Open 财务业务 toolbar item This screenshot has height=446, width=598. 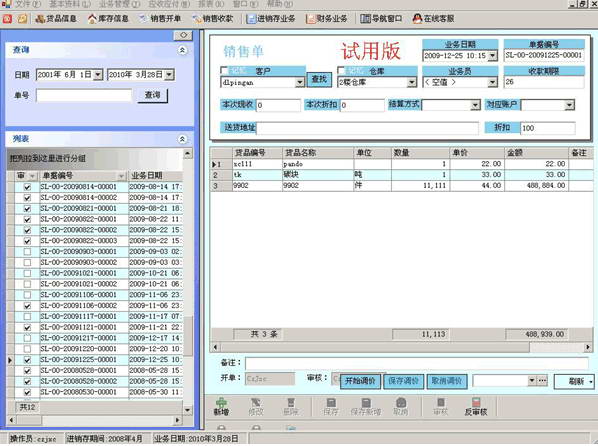327,18
